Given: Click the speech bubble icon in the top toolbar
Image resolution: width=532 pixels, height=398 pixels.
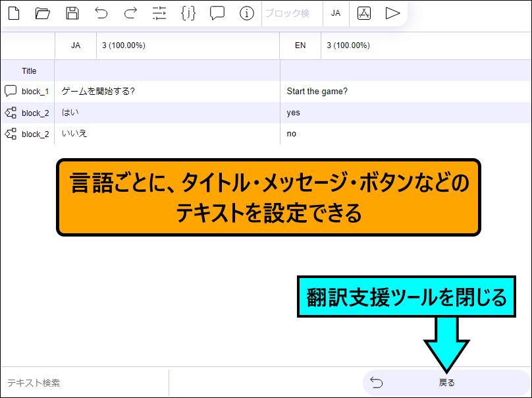Looking at the screenshot, I should point(217,13).
